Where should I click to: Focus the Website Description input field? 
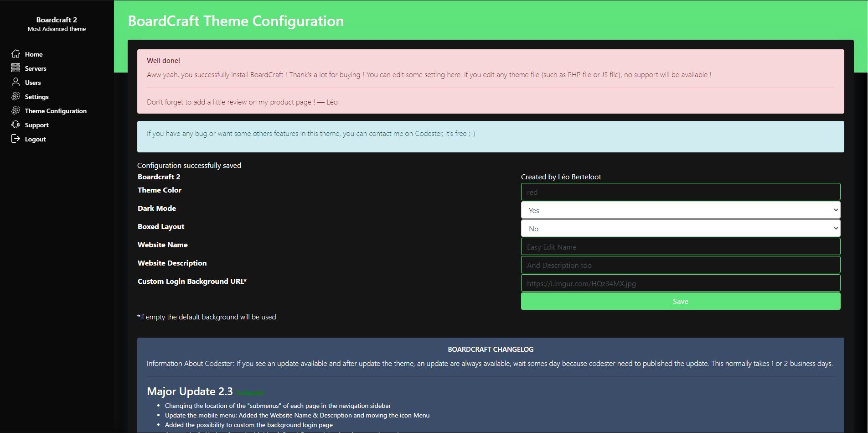681,265
